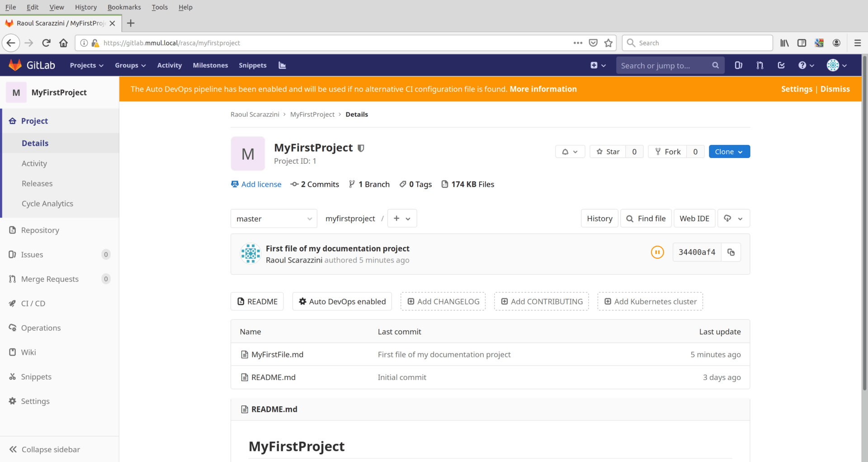The height and width of the screenshot is (462, 868).
Task: Click the paused pipeline status icon
Action: 657,252
